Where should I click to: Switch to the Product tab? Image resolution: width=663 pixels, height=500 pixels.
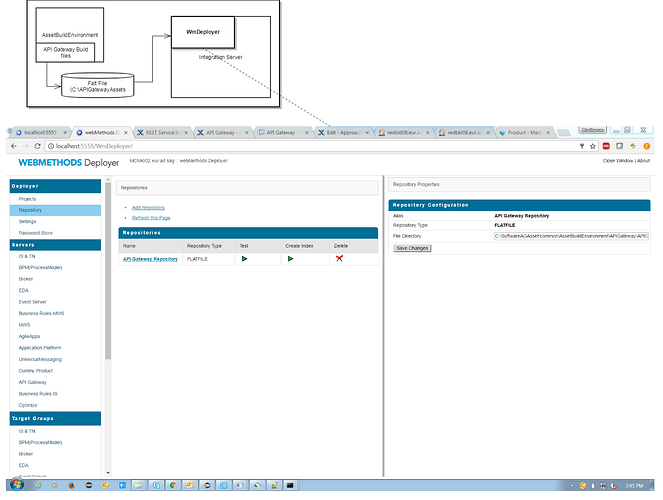[524, 133]
